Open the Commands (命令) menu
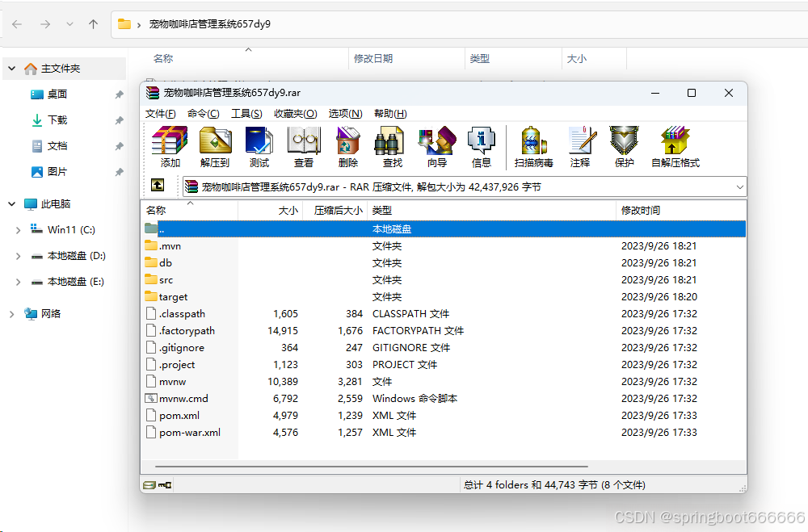Viewport: 808px width, 532px height. pyautogui.click(x=203, y=113)
